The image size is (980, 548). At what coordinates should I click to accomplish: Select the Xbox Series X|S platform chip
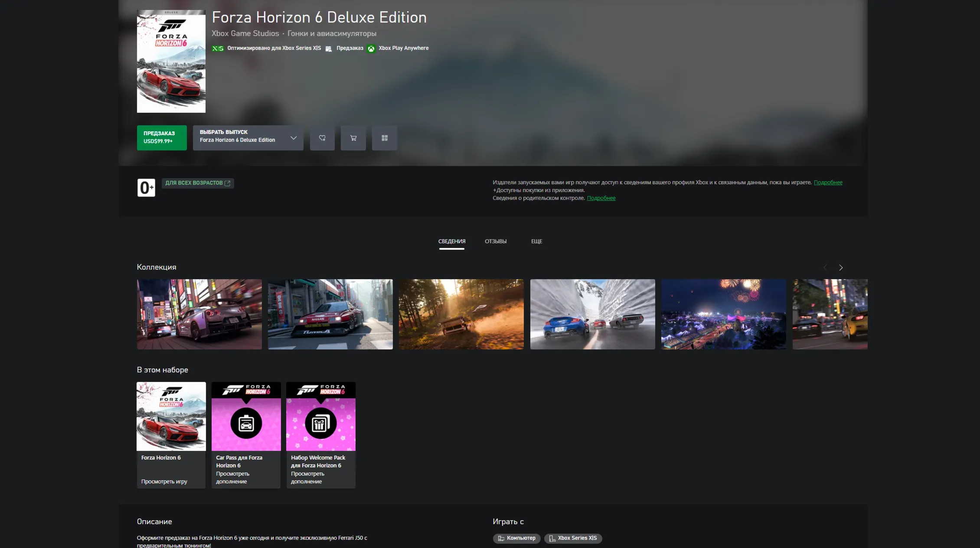[573, 538]
